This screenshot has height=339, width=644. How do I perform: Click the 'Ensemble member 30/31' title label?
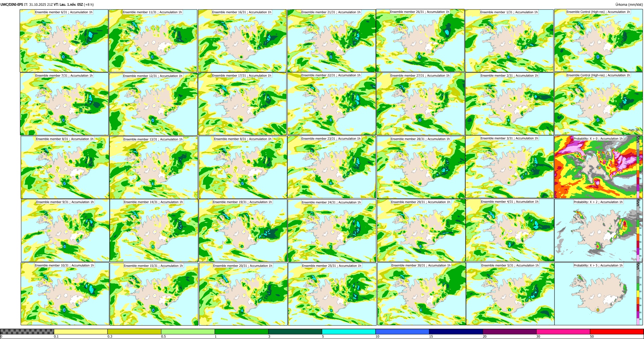(421, 265)
